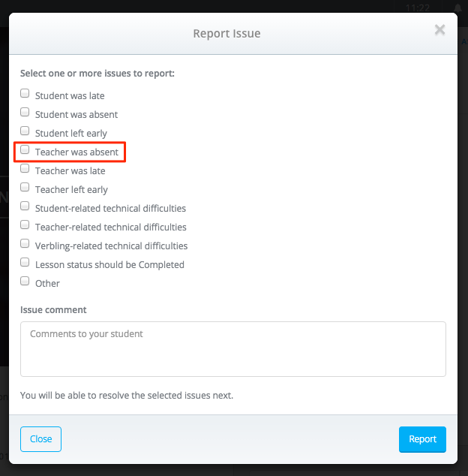Click the 'Teacher left early' label text

(71, 190)
